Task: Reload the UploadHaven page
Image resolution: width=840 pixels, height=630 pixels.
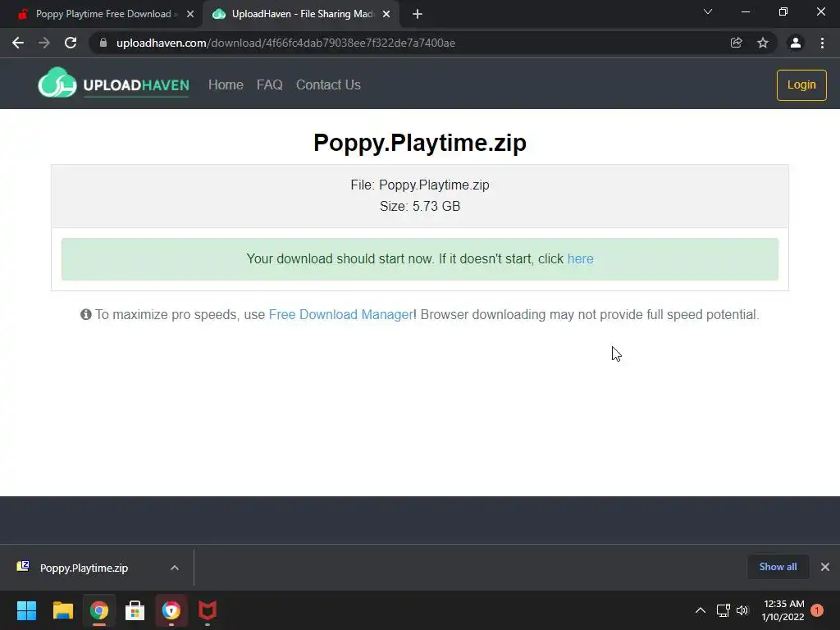Action: point(71,43)
